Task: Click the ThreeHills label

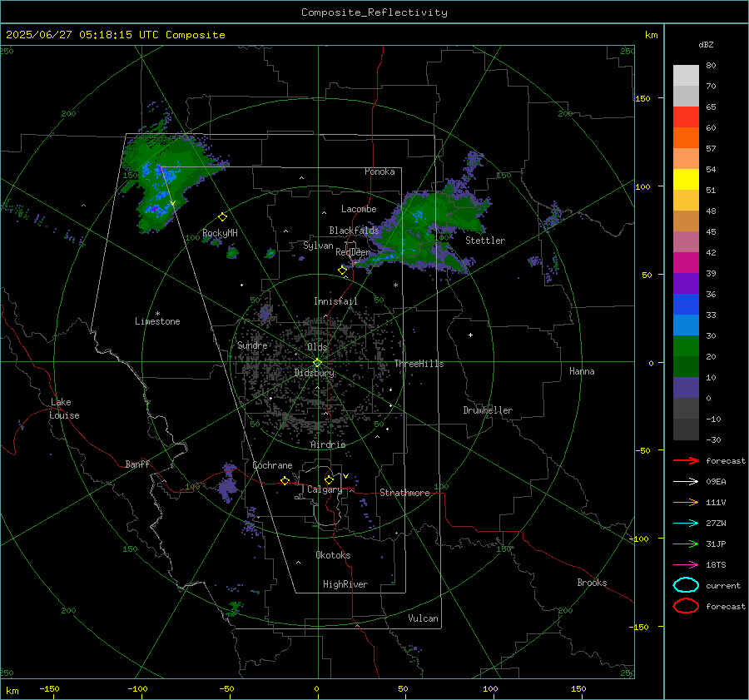Action: tap(419, 364)
